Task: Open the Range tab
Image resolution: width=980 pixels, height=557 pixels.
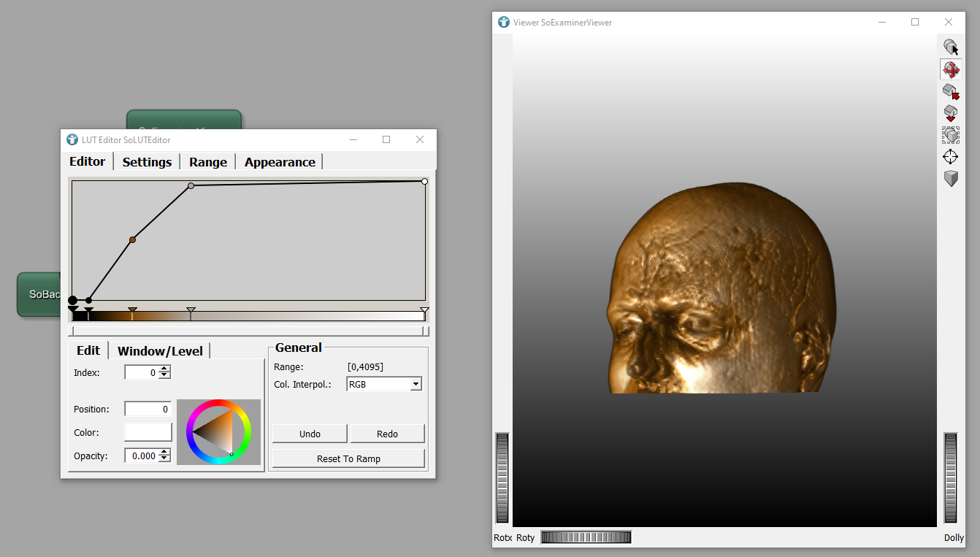Action: coord(208,162)
